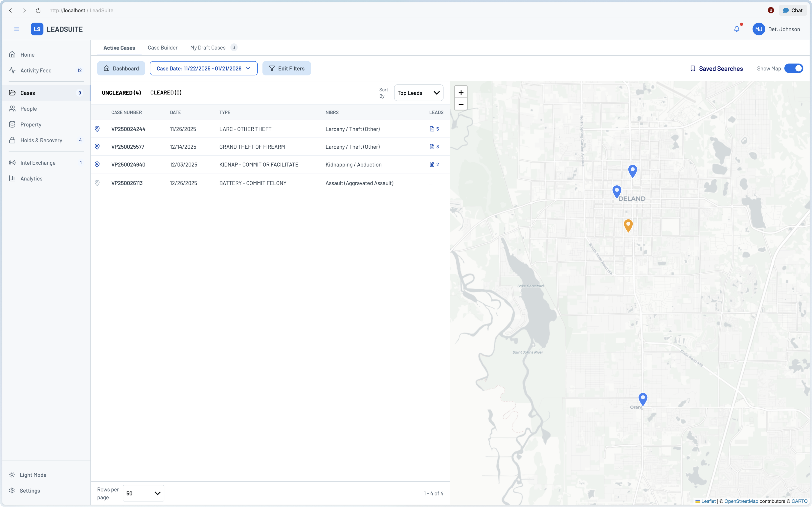812x507 pixels.
Task: Open the Rows per page dropdown
Action: 143,493
